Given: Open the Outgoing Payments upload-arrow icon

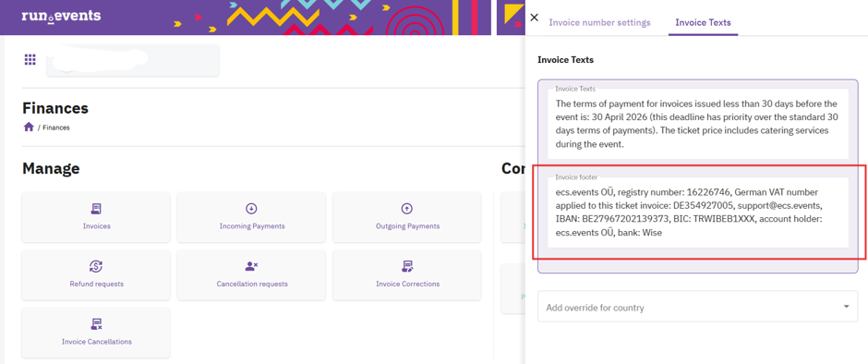Looking at the screenshot, I should coord(407,208).
